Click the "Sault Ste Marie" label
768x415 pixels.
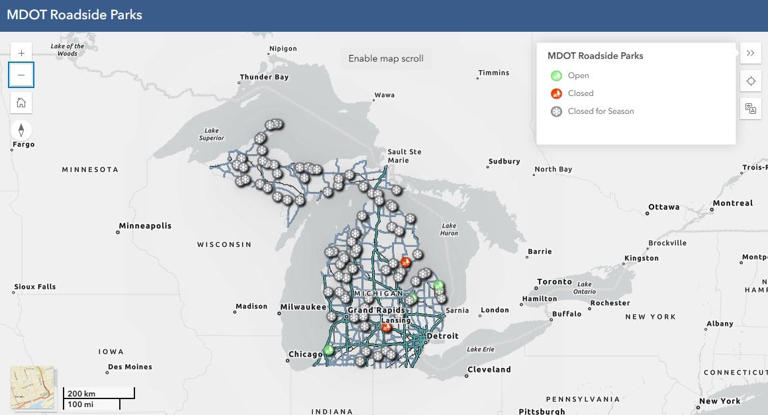(404, 156)
